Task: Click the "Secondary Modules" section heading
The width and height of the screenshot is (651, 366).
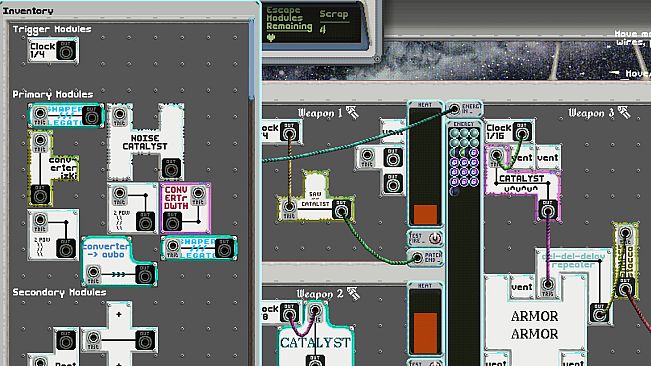Action: tap(59, 292)
